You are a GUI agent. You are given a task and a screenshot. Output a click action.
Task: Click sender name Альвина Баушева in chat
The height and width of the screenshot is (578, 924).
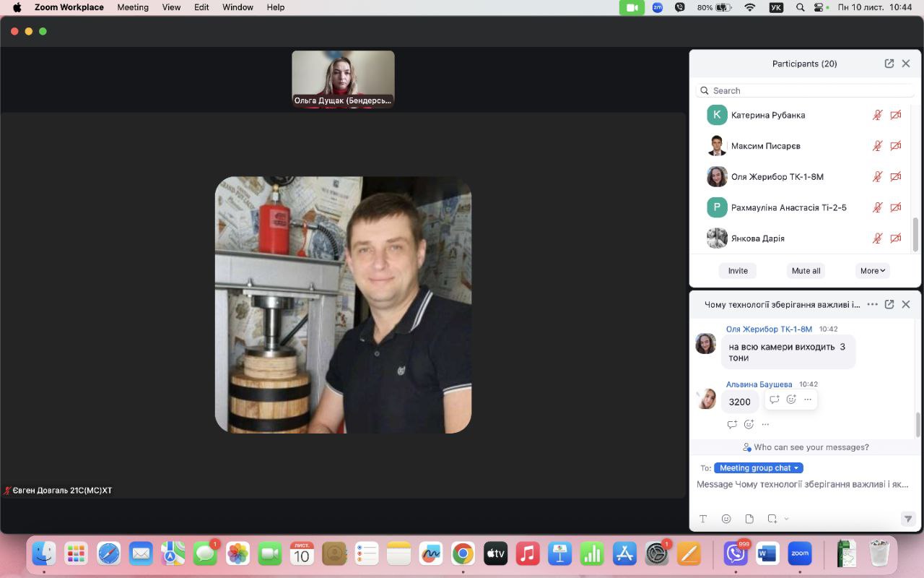pos(759,384)
